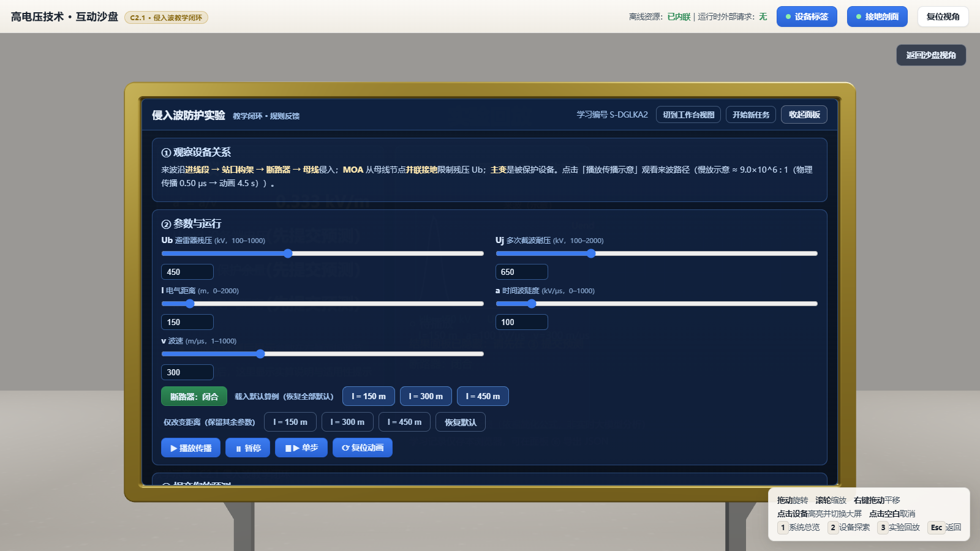Adjust the Uj 多次截波耐压 slider

coord(657,253)
